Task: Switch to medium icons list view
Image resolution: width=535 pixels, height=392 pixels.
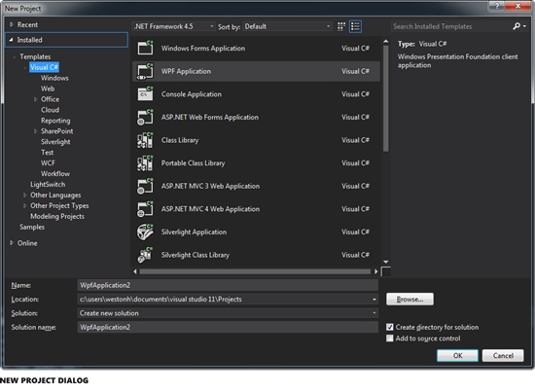Action: tap(355, 26)
